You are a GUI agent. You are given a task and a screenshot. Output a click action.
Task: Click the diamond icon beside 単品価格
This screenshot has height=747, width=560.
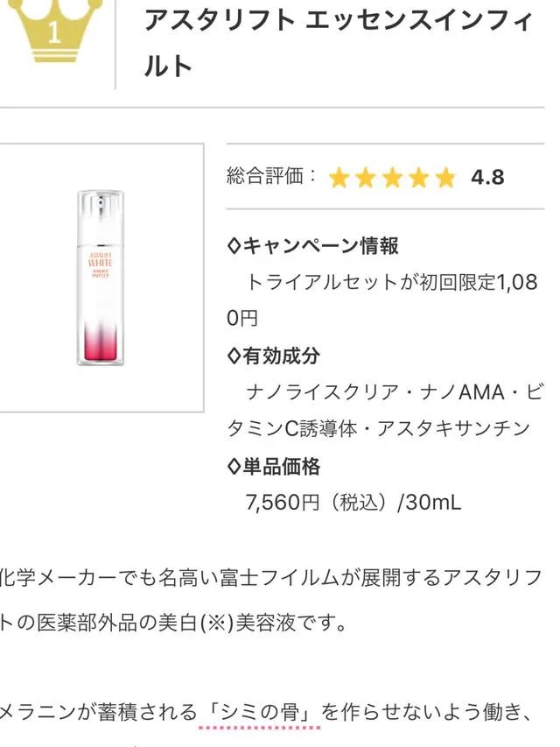(x=234, y=467)
